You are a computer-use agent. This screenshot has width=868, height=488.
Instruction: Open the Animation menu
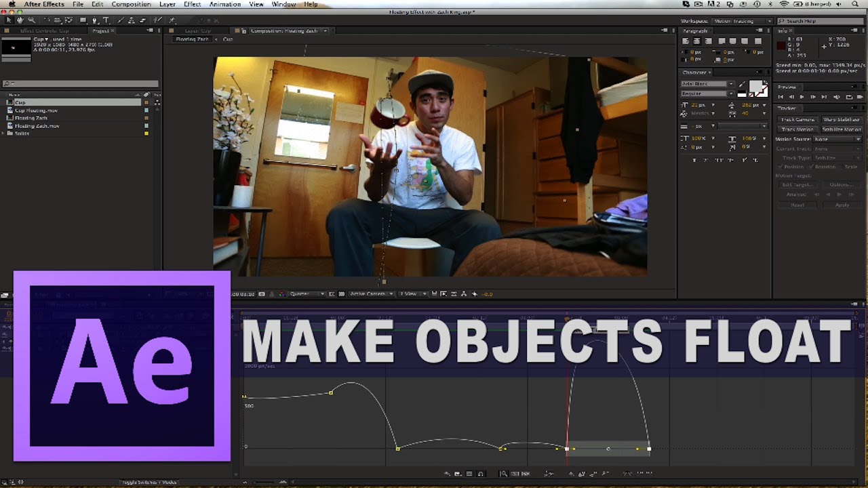[224, 4]
